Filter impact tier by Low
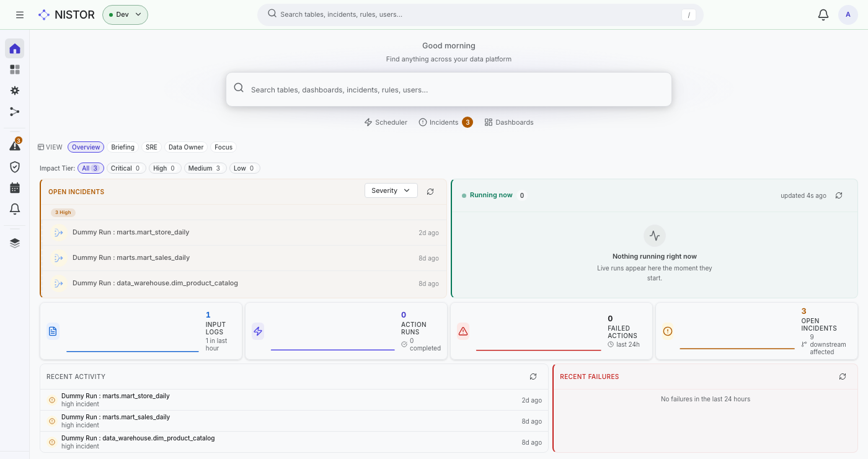Screen dimensions: 868x459 pos(245,168)
